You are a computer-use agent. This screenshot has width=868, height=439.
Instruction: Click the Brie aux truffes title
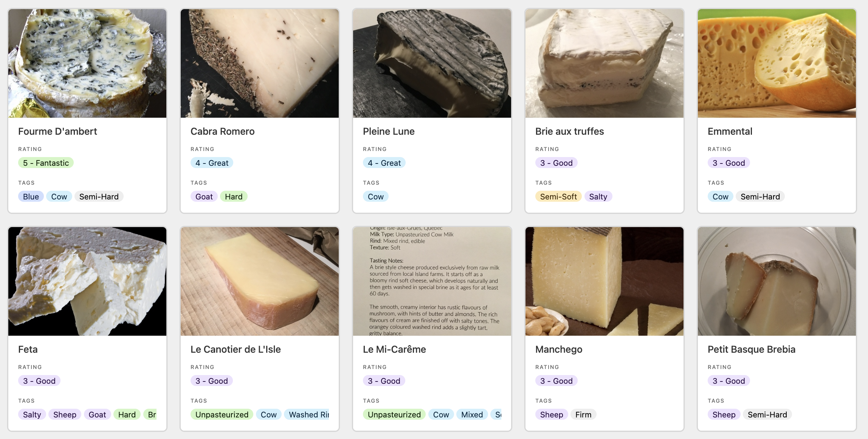tap(569, 131)
